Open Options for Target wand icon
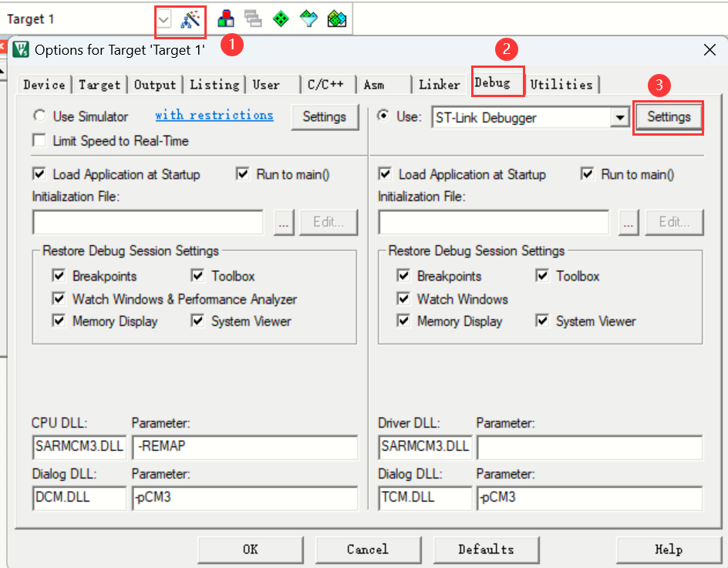The image size is (728, 568). coord(190,19)
